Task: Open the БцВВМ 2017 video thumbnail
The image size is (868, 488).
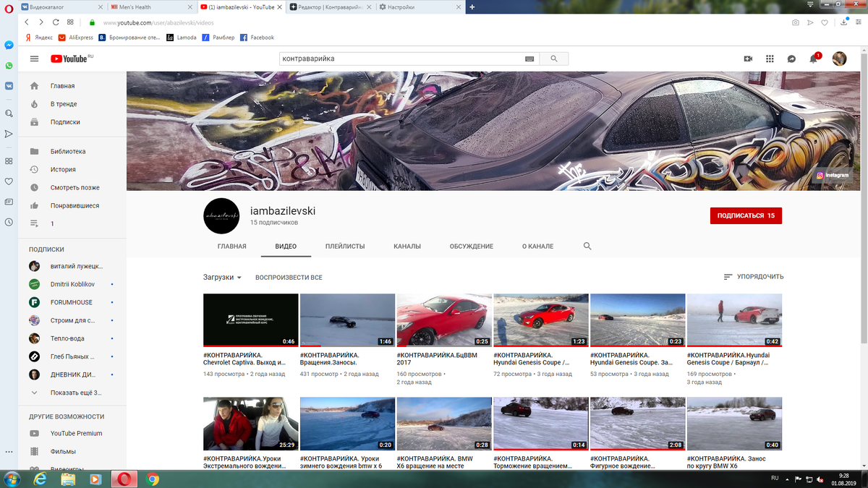Action: point(444,320)
